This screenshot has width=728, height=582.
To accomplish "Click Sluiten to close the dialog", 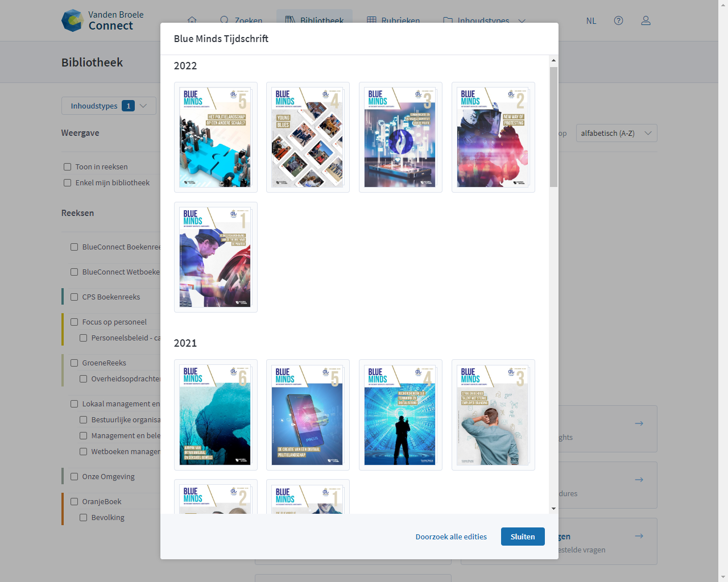I will coord(523,537).
